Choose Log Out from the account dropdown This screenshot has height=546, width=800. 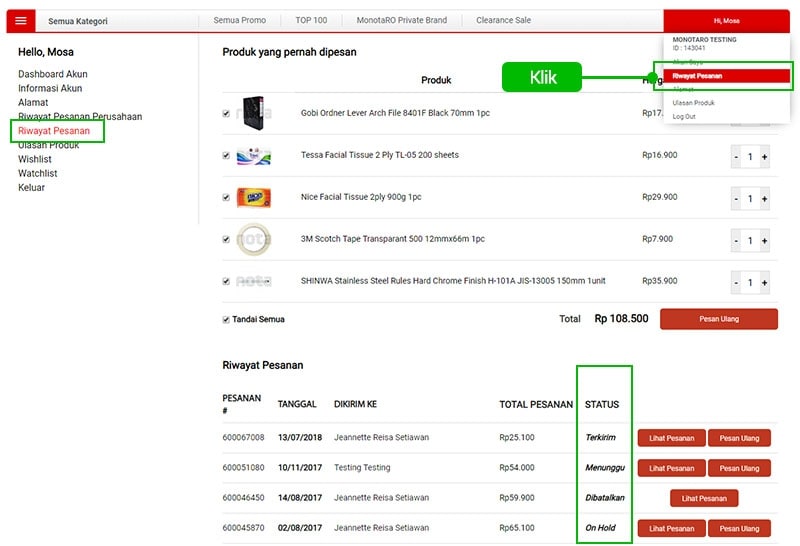684,117
